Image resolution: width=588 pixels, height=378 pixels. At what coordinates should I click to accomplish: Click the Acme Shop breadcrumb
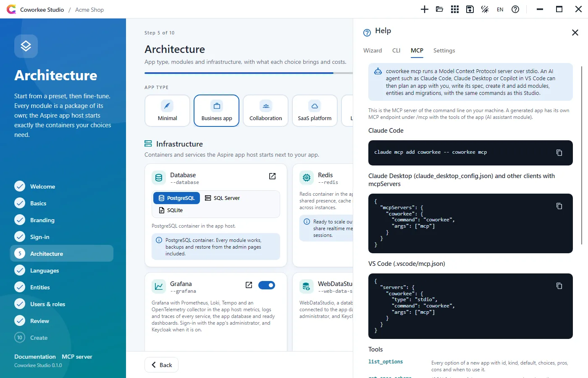[x=89, y=10]
